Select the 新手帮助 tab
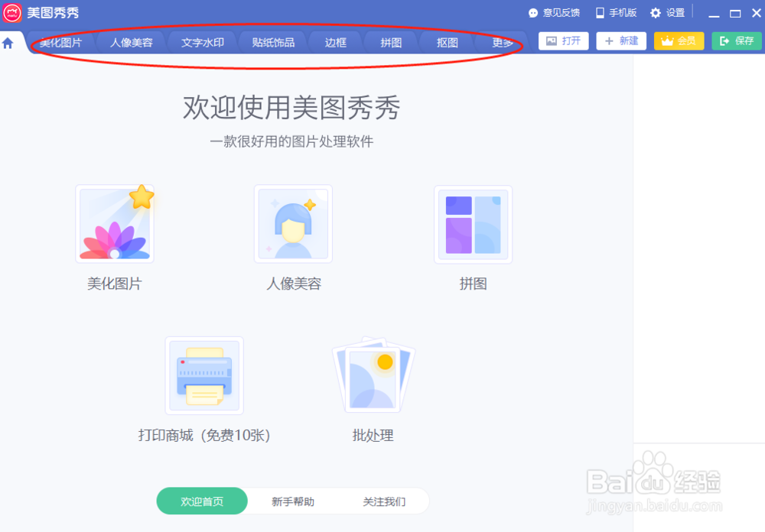Viewport: 765px width, 532px height. (x=293, y=501)
